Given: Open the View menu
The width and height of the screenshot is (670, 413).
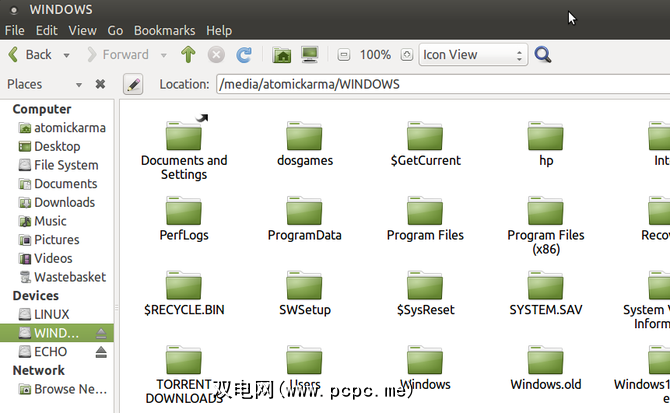Looking at the screenshot, I should (x=82, y=31).
